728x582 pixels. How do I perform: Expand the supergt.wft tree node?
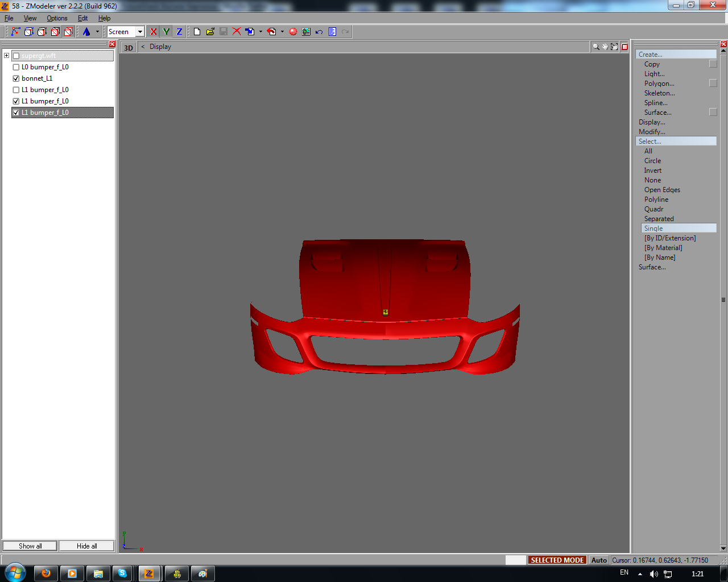point(6,56)
